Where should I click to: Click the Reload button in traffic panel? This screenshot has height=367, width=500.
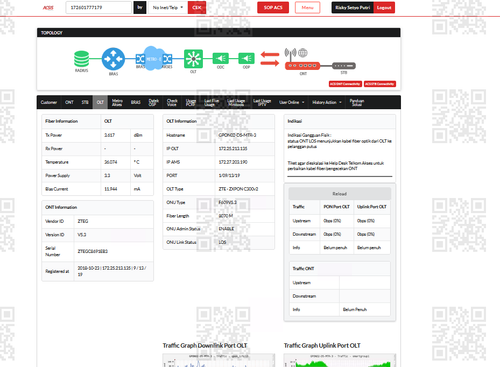click(339, 194)
